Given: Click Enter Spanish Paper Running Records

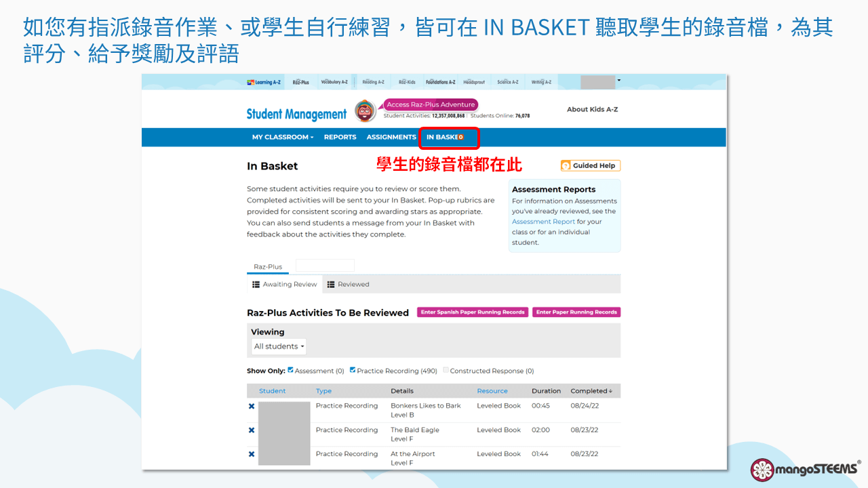Looking at the screenshot, I should pos(473,312).
